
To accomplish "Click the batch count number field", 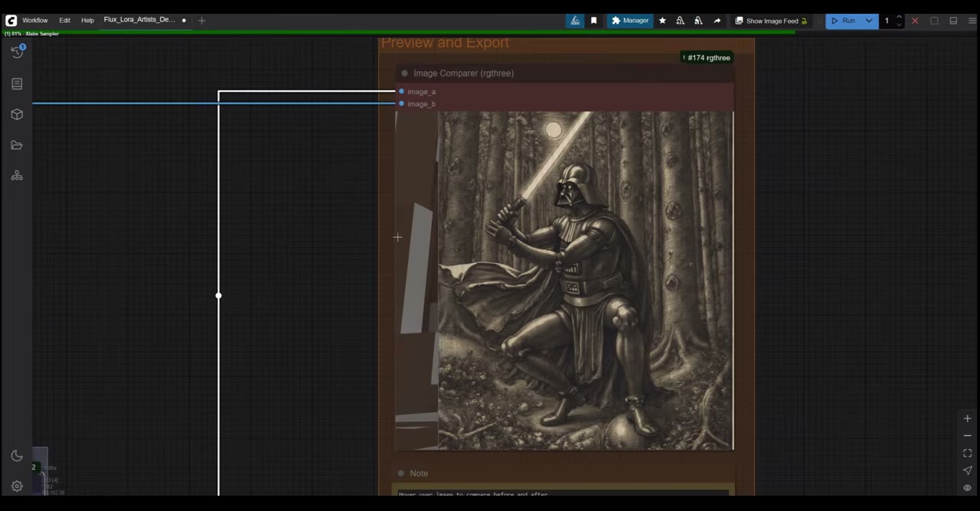I will click(x=887, y=21).
